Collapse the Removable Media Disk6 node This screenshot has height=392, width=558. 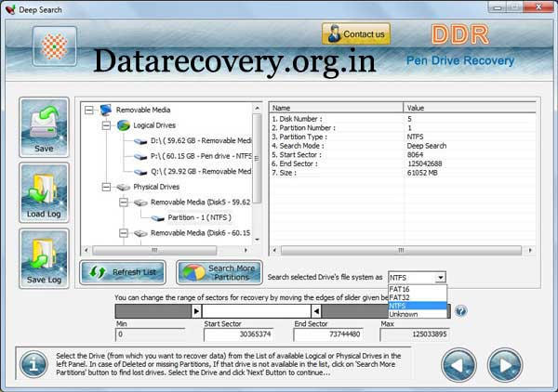point(124,233)
